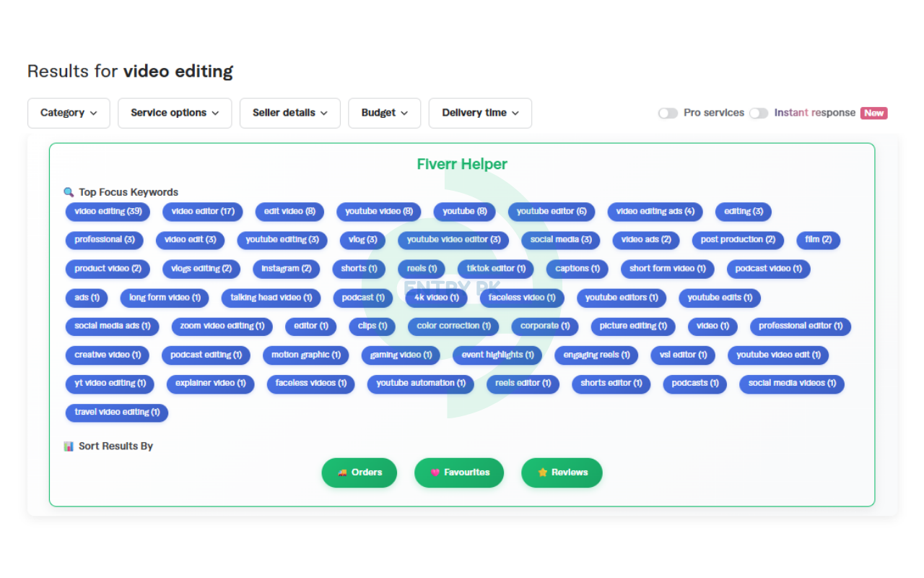Click the 'faceless video (1)' keyword
This screenshot has height=578, width=924.
[x=522, y=298]
